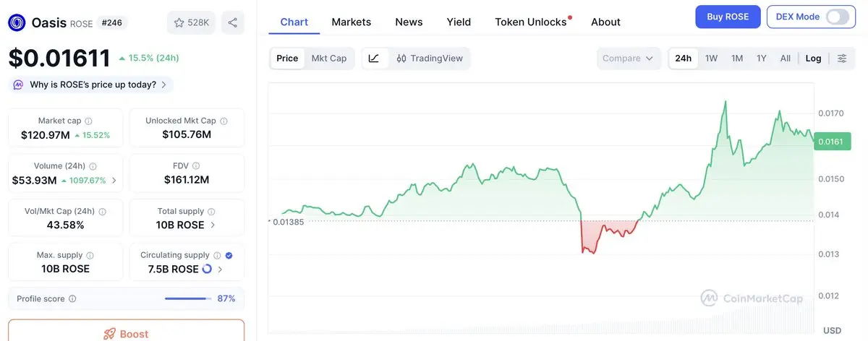The height and width of the screenshot is (341, 868).
Task: Open the Compare dropdown
Action: pos(628,59)
